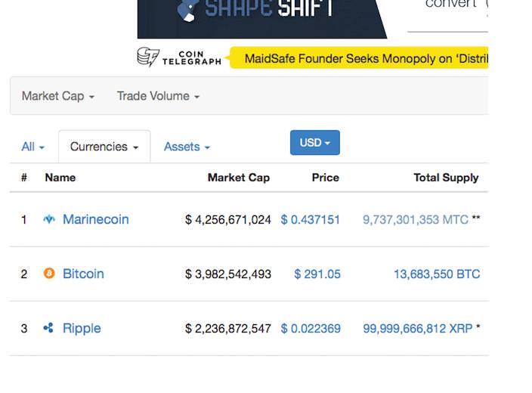Screen dimensions: 532x393
Task: Click Bitcoin price $ 291.05
Action: pos(317,274)
